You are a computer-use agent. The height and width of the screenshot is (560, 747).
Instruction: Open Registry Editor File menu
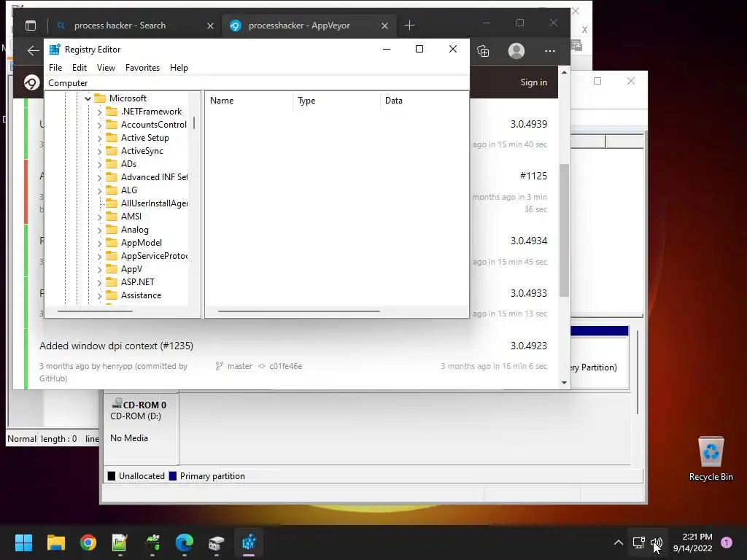55,68
